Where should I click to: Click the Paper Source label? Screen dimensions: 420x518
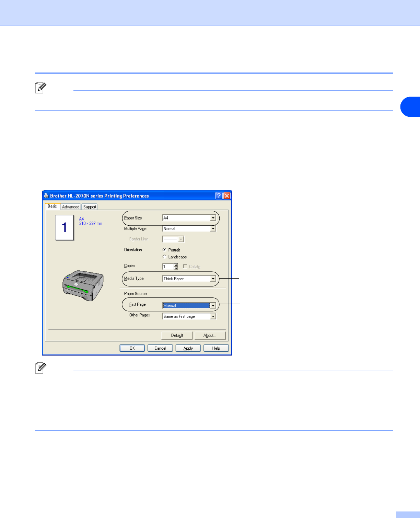(x=135, y=294)
